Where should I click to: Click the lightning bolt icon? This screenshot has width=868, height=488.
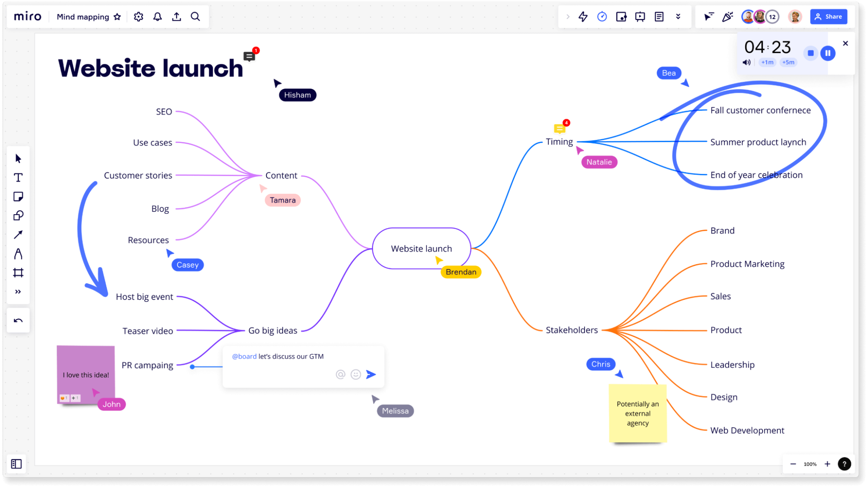click(x=582, y=16)
